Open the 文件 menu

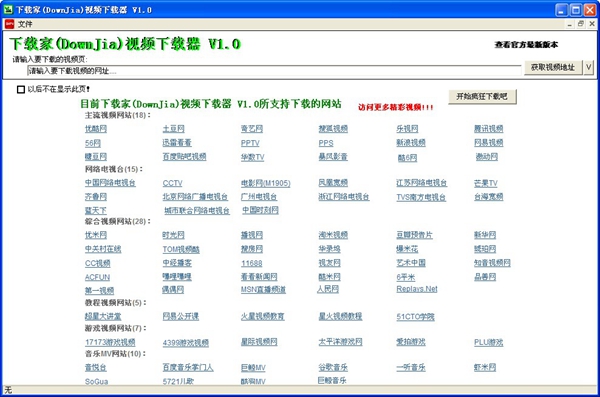click(x=25, y=24)
